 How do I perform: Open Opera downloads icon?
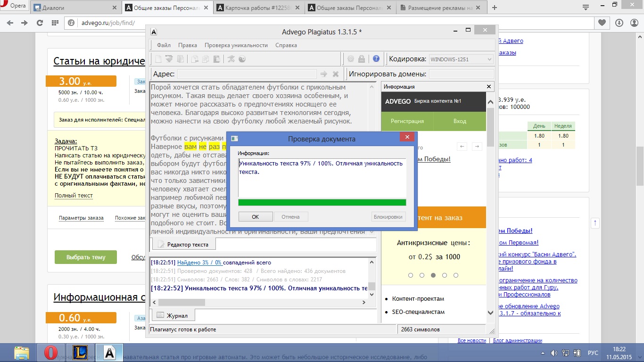(619, 23)
